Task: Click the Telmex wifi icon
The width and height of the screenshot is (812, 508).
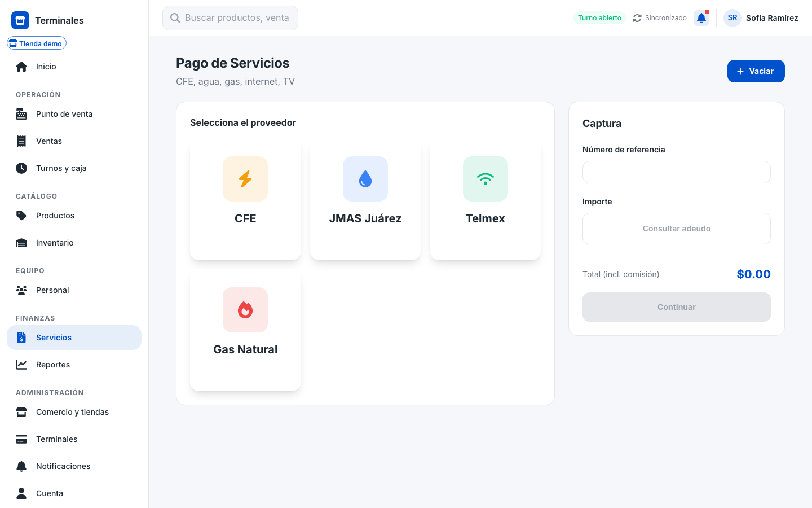Action: [x=486, y=179]
